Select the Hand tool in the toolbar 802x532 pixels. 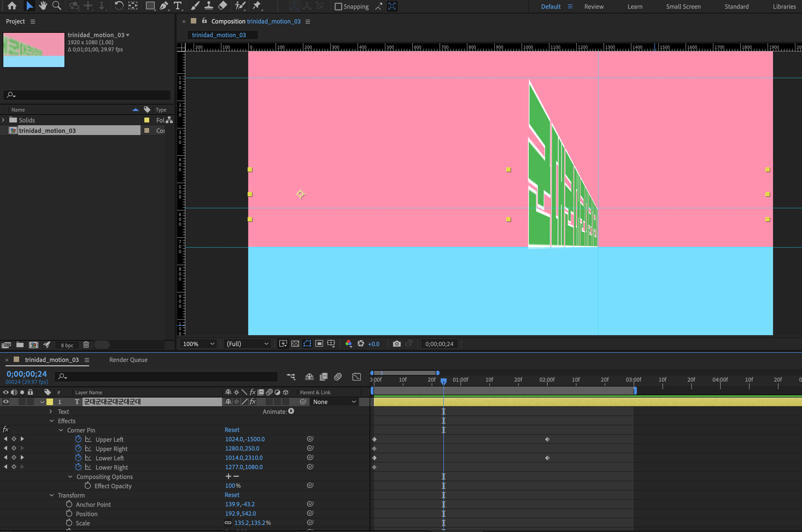pos(43,6)
